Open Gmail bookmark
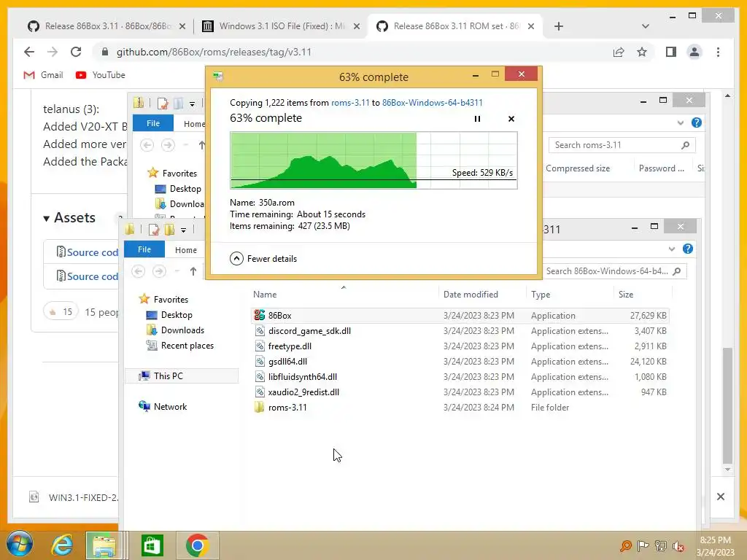This screenshot has width=747, height=560. point(43,75)
